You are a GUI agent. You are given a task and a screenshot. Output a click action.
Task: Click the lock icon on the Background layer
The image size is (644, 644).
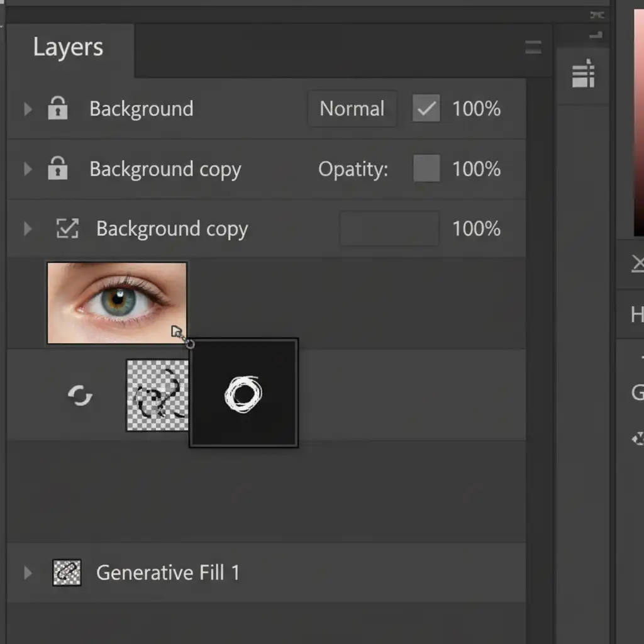tap(58, 109)
